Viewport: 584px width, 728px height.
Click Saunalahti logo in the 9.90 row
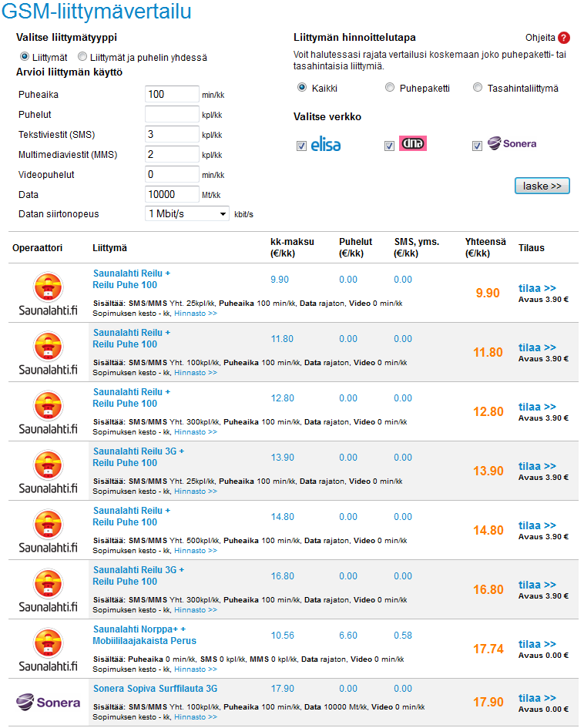(x=48, y=294)
